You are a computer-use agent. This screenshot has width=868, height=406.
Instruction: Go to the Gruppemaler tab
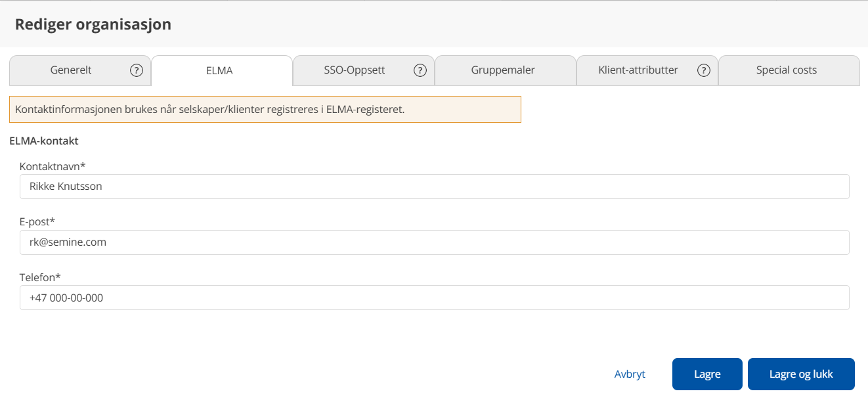pos(503,70)
